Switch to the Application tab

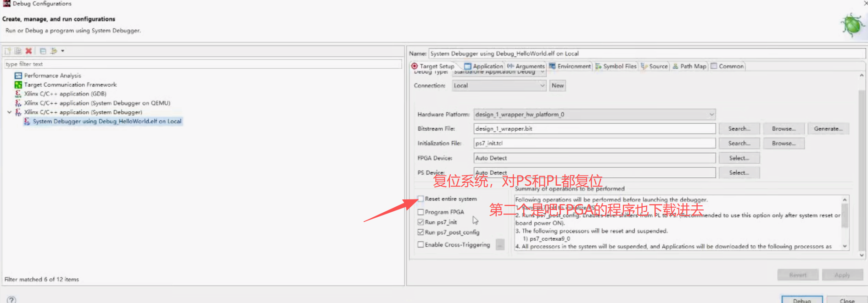483,66
